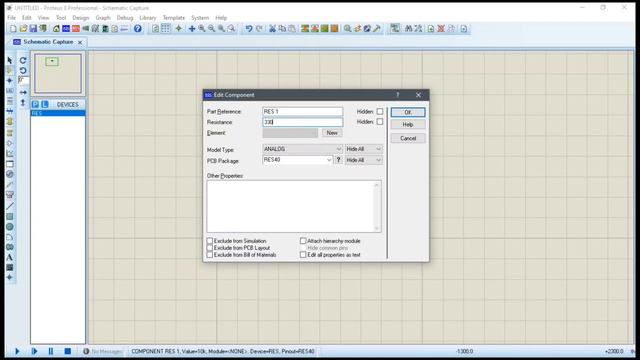Toggle Hidden checkbox for Resistance
The image size is (640, 360).
point(380,122)
